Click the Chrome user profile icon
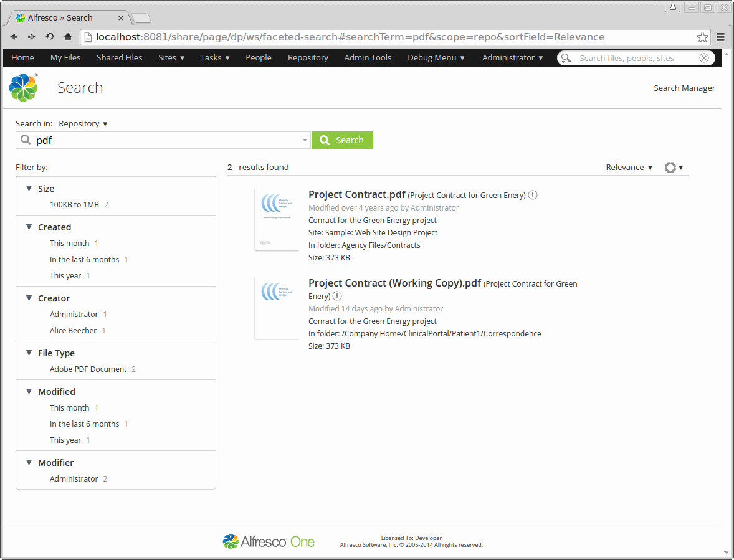734x560 pixels. (x=672, y=7)
